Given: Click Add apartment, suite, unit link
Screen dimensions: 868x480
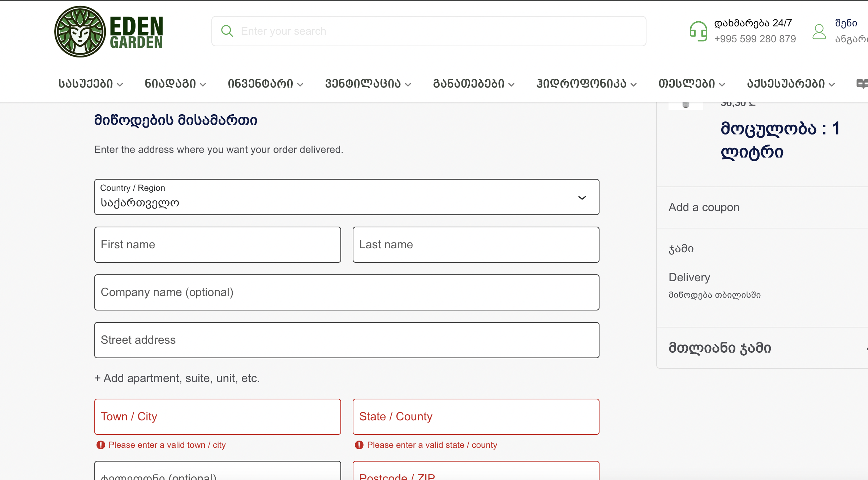Looking at the screenshot, I should point(177,378).
